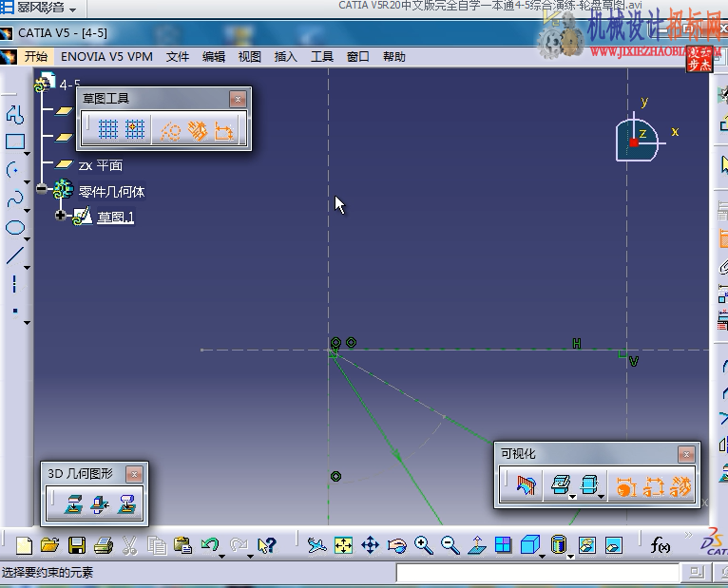Image resolution: width=728 pixels, height=588 pixels.
Task: Click Project 3D Elements icon
Action: coord(73,504)
